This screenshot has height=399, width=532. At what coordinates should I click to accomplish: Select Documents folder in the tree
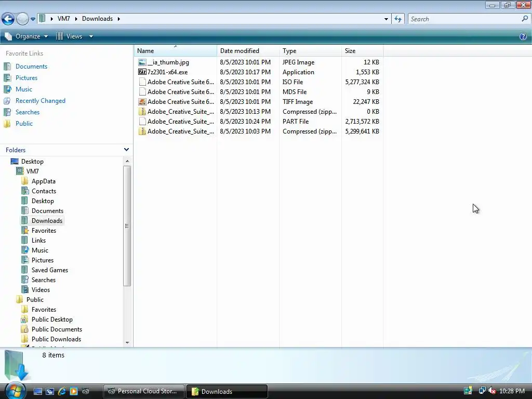[47, 211]
